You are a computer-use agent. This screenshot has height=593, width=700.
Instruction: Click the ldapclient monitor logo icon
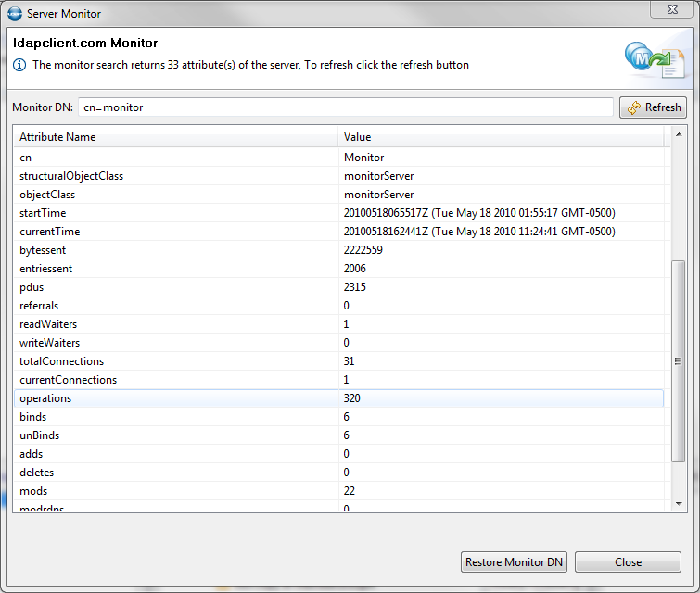coord(655,62)
